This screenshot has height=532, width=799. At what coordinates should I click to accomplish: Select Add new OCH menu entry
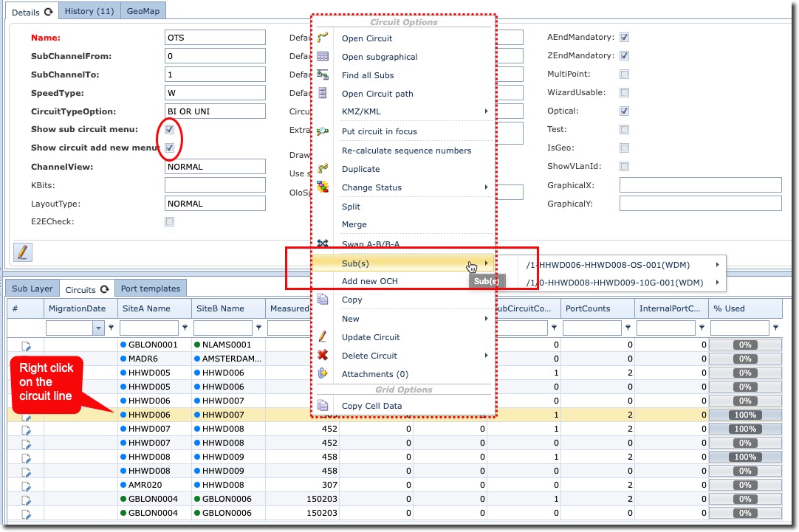click(x=369, y=281)
